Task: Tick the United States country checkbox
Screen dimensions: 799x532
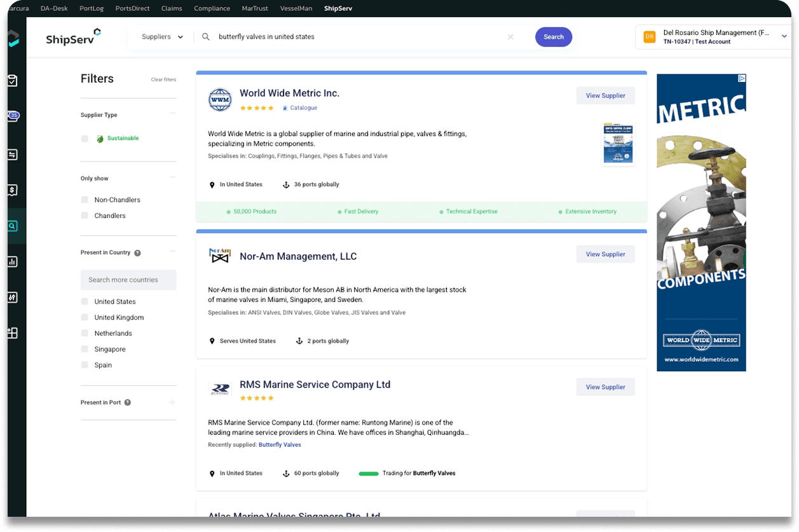Action: (x=85, y=301)
